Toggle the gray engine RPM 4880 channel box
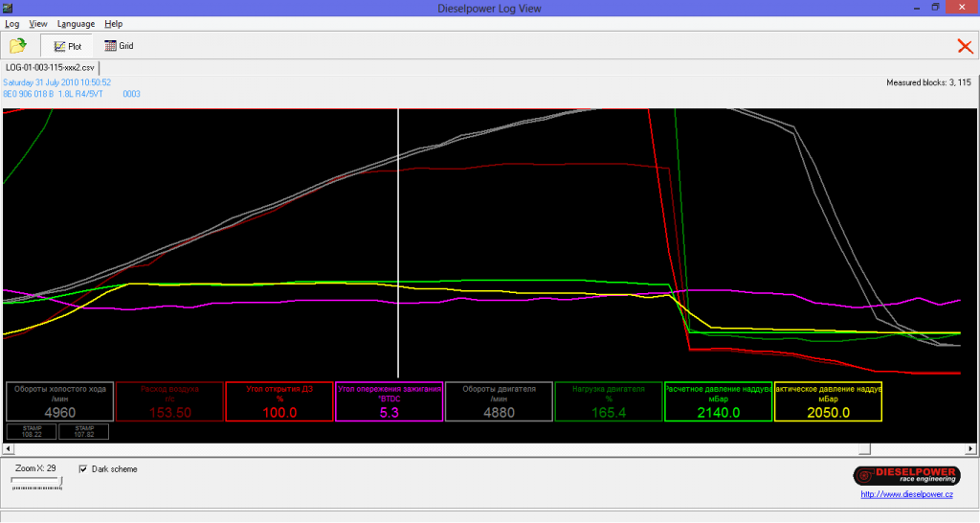This screenshot has height=523, width=980. (499, 401)
